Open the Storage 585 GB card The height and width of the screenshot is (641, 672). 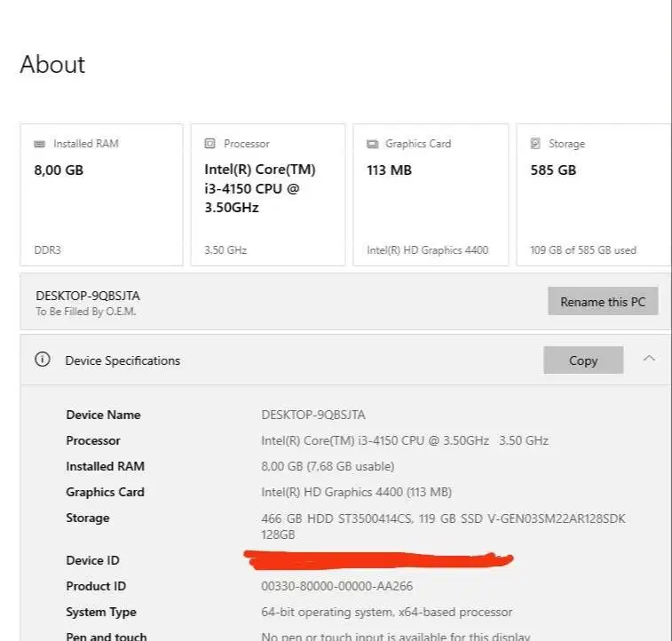pyautogui.click(x=594, y=195)
